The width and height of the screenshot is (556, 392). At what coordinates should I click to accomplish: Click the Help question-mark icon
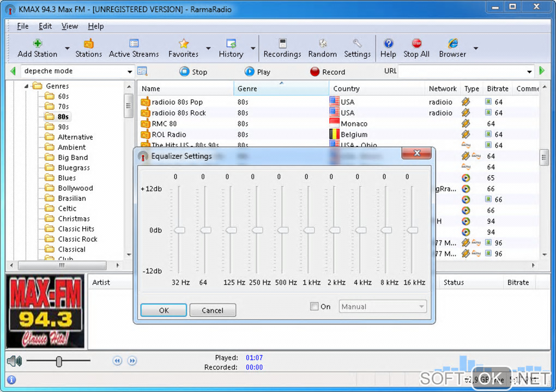388,43
